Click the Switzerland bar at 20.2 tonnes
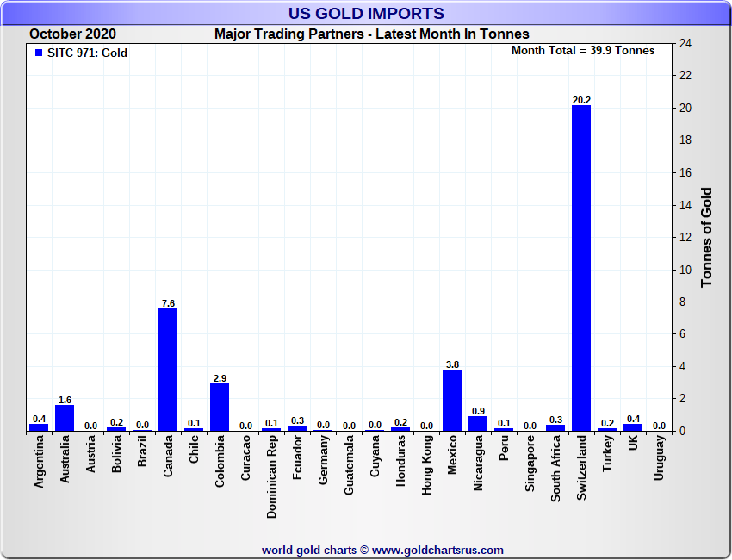The width and height of the screenshot is (732, 560). [x=581, y=267]
